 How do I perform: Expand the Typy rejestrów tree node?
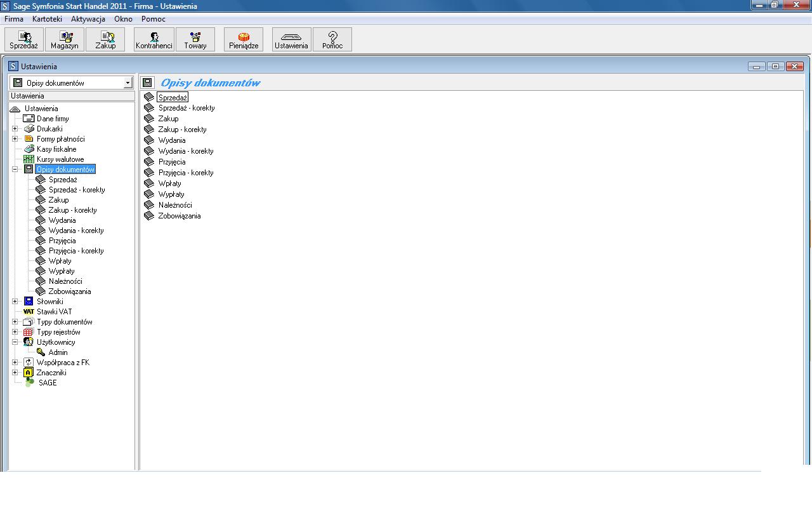pos(15,332)
